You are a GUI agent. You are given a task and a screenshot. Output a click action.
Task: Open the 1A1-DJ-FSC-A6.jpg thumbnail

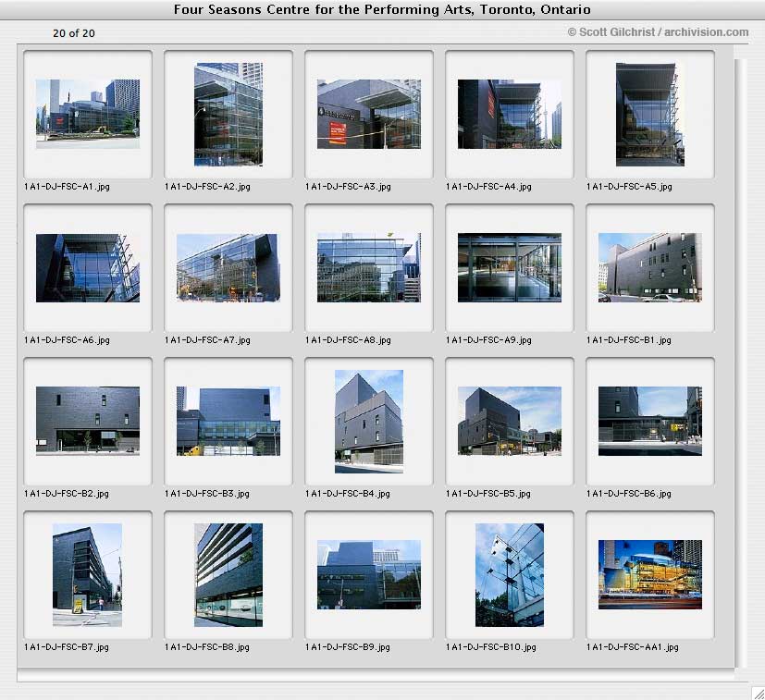click(88, 268)
